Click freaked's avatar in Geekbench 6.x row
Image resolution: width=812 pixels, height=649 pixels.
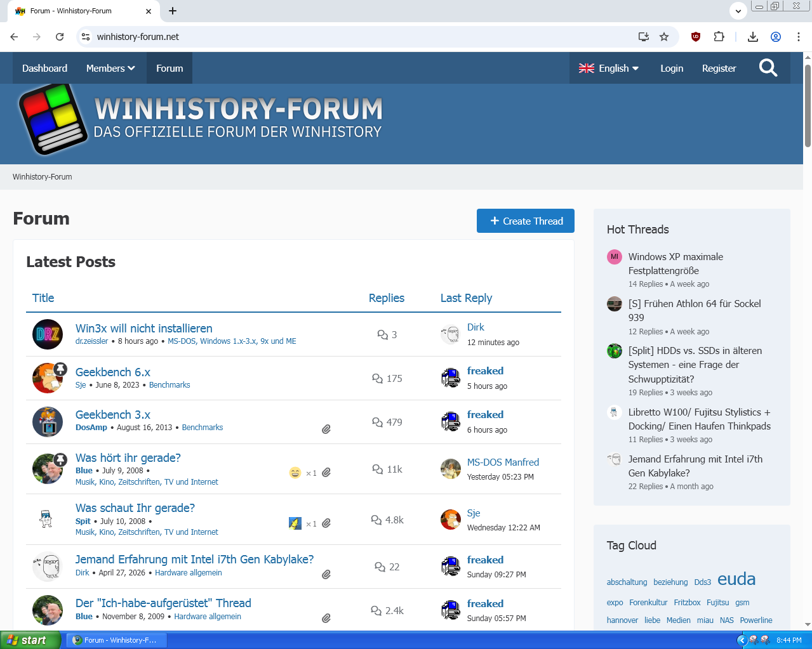[x=451, y=378]
